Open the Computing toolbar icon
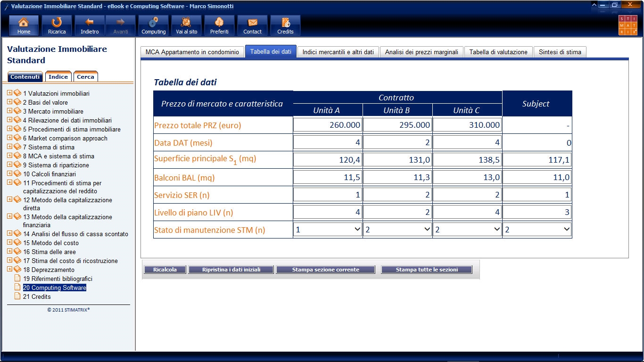This screenshot has width=644, height=362. click(154, 25)
